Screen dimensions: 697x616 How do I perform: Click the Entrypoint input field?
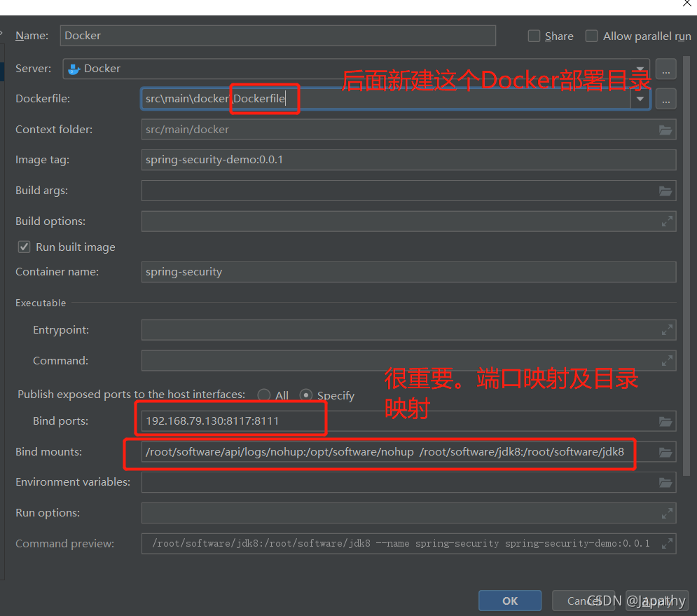coord(408,330)
